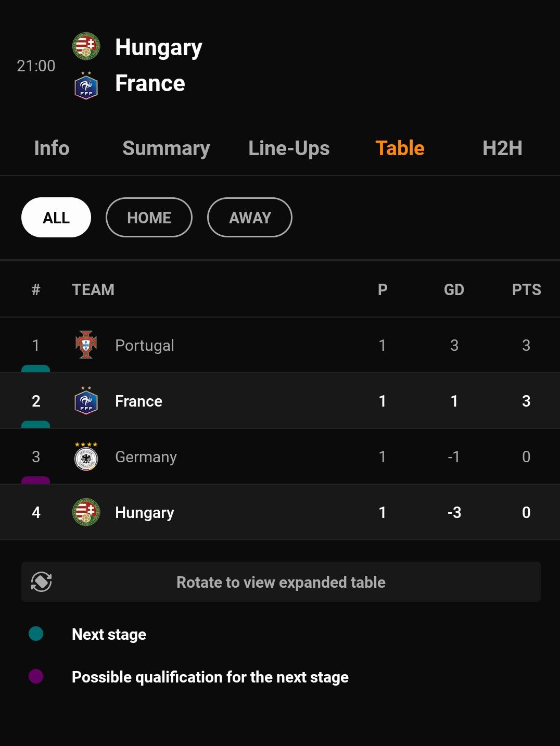Select the ALL filter pill
This screenshot has width=560, height=746.
(x=56, y=218)
